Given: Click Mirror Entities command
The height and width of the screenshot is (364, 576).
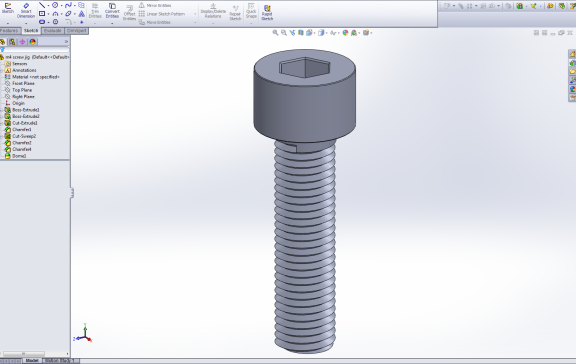Looking at the screenshot, I should click(x=155, y=6).
